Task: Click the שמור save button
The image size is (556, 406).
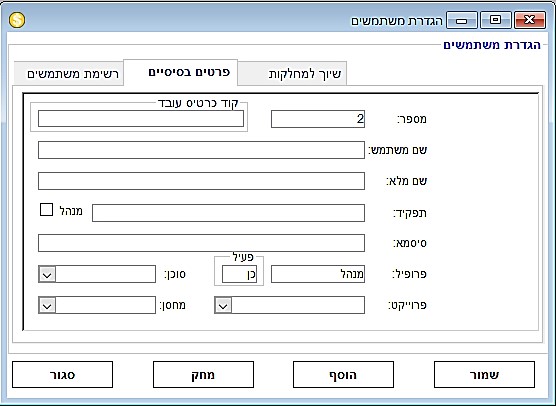Action: (x=484, y=374)
